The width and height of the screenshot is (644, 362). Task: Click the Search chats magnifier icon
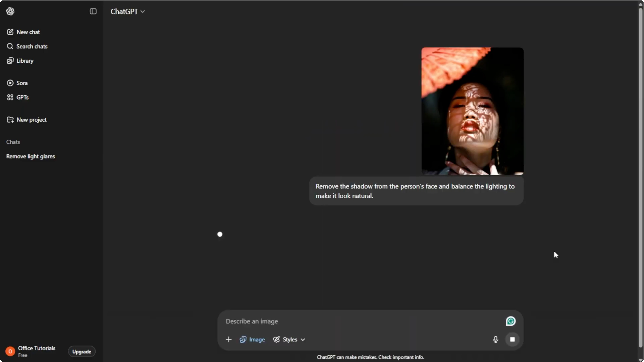pyautogui.click(x=10, y=46)
